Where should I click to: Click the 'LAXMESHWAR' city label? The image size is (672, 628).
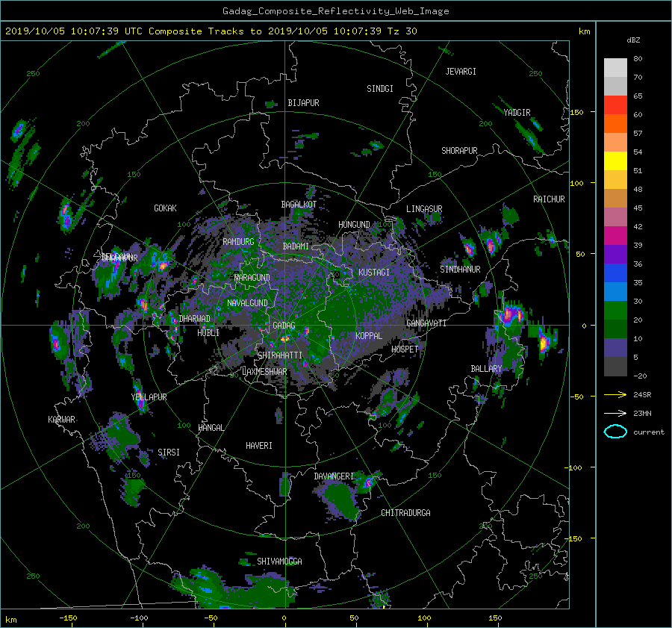[264, 372]
